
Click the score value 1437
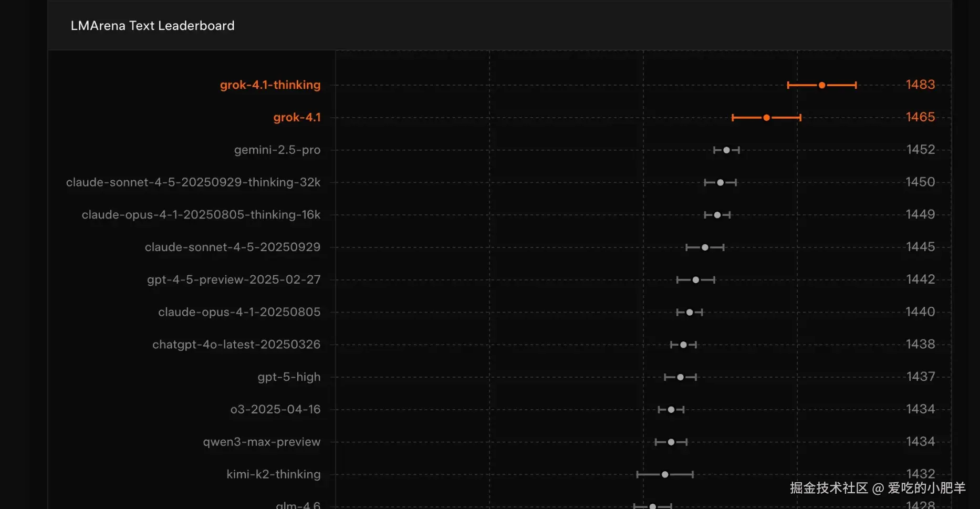click(x=921, y=377)
